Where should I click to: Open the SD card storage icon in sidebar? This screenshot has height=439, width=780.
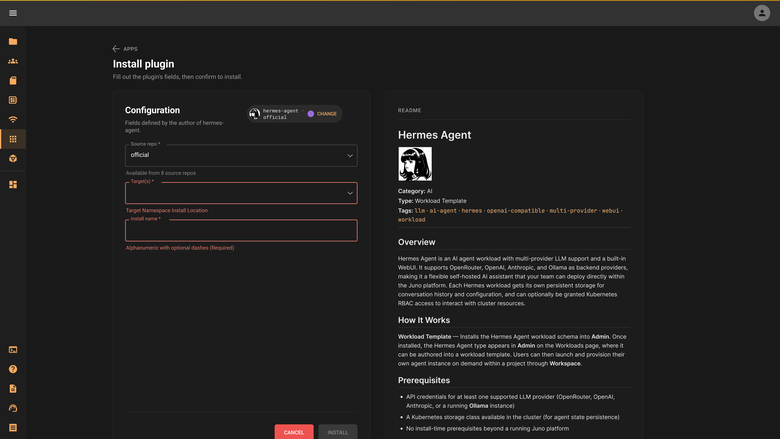[13, 81]
